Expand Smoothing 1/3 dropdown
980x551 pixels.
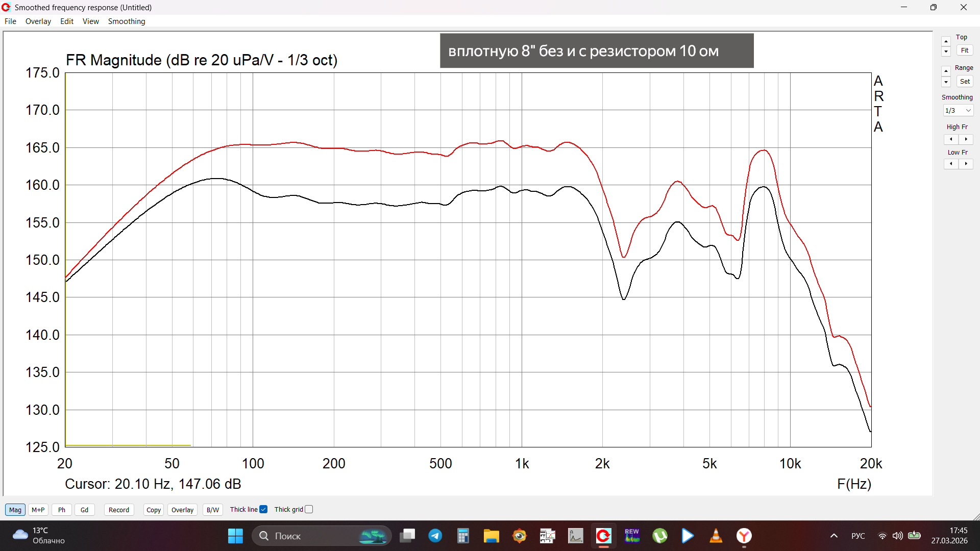point(958,111)
